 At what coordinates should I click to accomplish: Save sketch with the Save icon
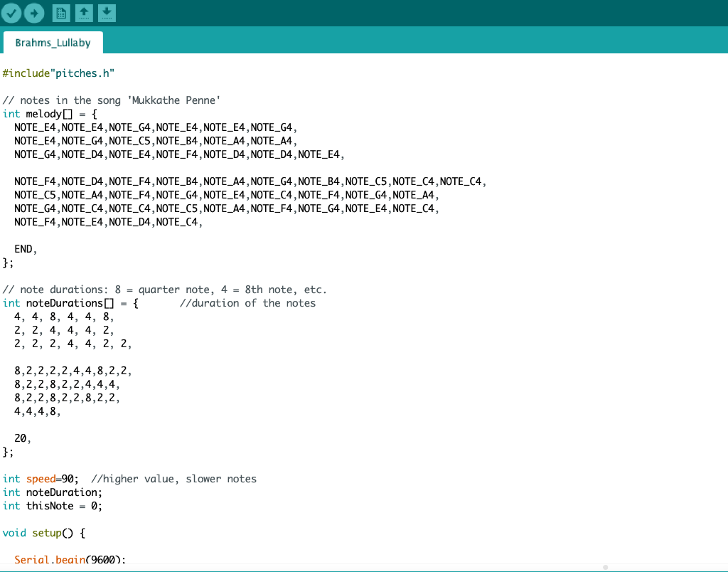click(x=107, y=13)
